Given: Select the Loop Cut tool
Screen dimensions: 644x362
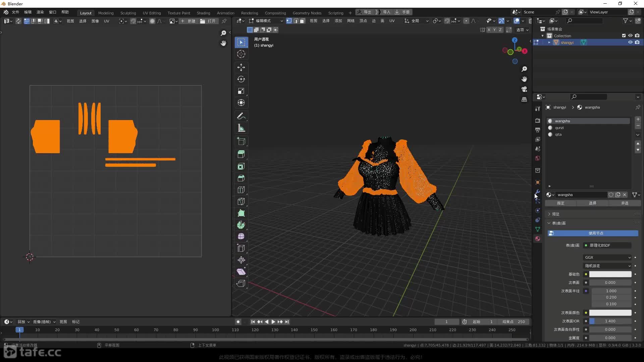Looking at the screenshot, I should click(241, 190).
